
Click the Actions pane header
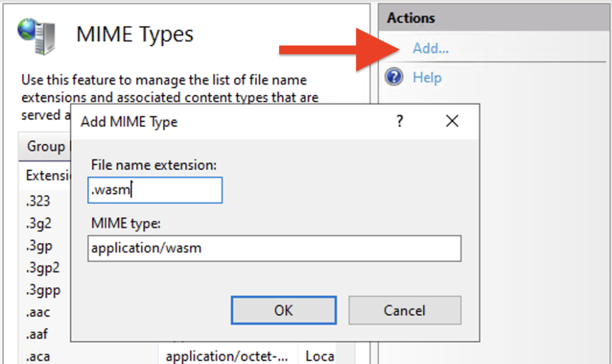click(495, 17)
